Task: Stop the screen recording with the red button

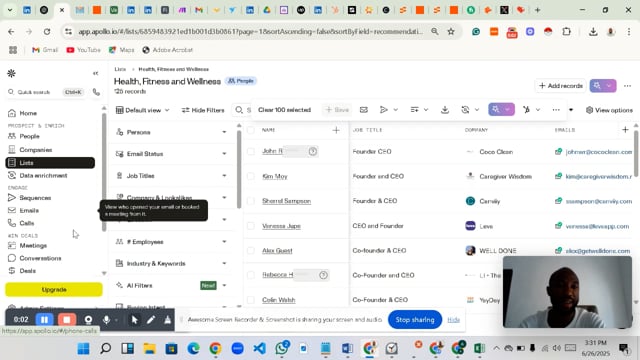Action: tap(67, 319)
